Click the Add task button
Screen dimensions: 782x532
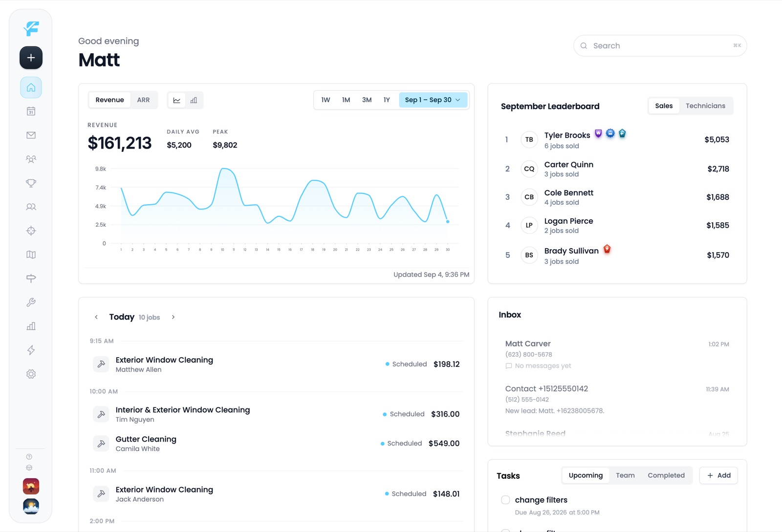[718, 475]
